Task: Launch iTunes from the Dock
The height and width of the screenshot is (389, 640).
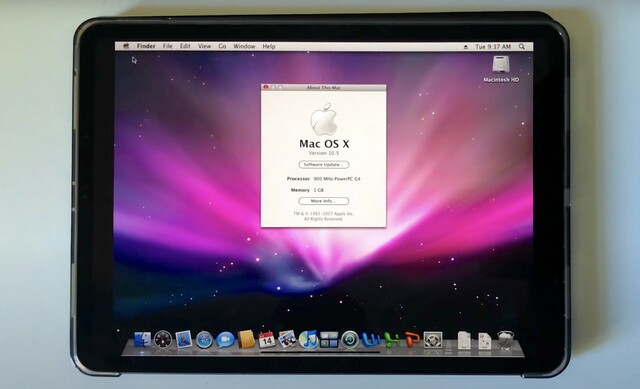Action: coord(309,340)
